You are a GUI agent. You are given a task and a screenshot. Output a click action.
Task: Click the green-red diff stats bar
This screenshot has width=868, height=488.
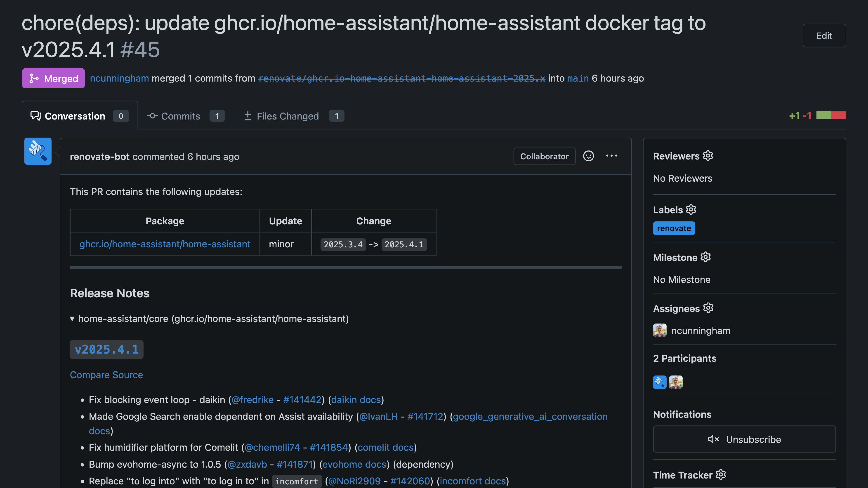click(831, 115)
